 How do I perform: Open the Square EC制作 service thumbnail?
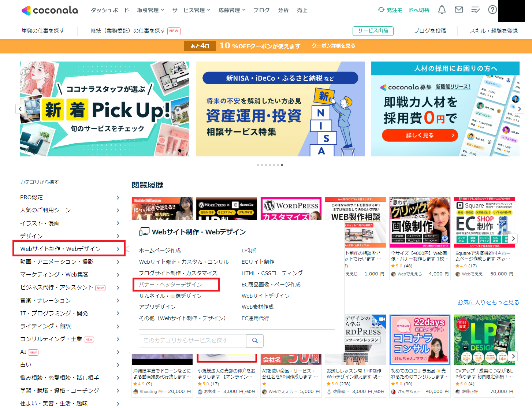coord(484,222)
